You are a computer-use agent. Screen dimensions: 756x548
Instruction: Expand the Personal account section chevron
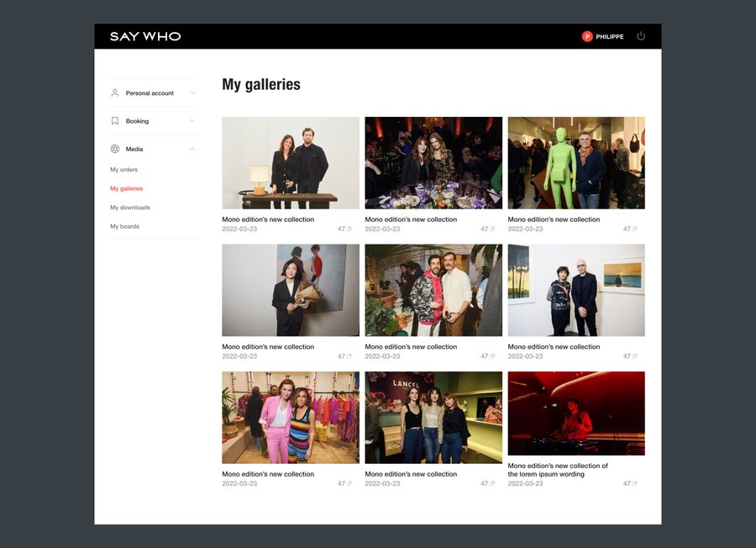pyautogui.click(x=192, y=92)
